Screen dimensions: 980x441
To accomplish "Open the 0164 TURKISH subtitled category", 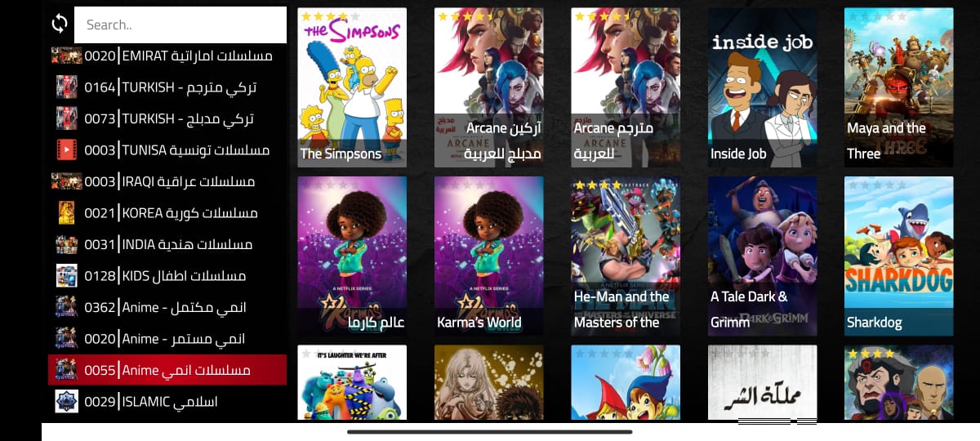I will tap(167, 87).
